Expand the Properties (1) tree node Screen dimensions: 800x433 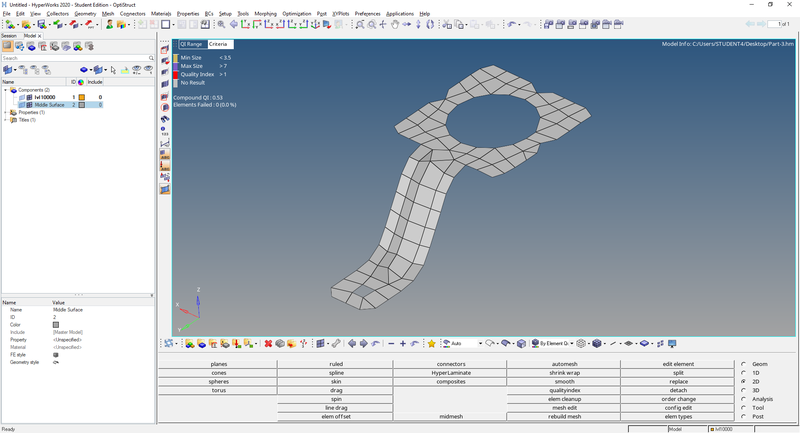5,112
